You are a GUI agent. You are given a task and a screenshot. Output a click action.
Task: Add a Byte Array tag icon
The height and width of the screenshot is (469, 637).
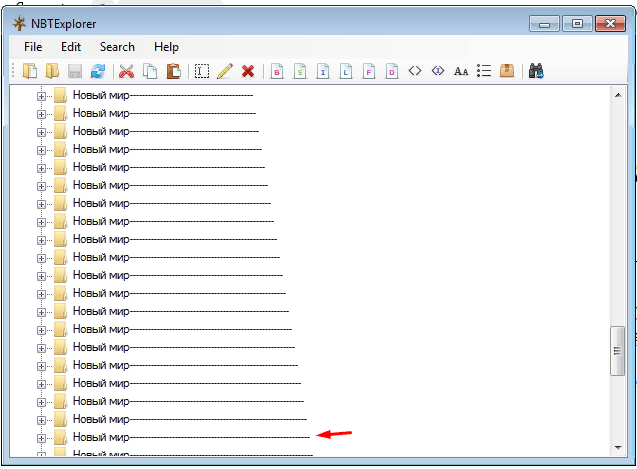[415, 71]
